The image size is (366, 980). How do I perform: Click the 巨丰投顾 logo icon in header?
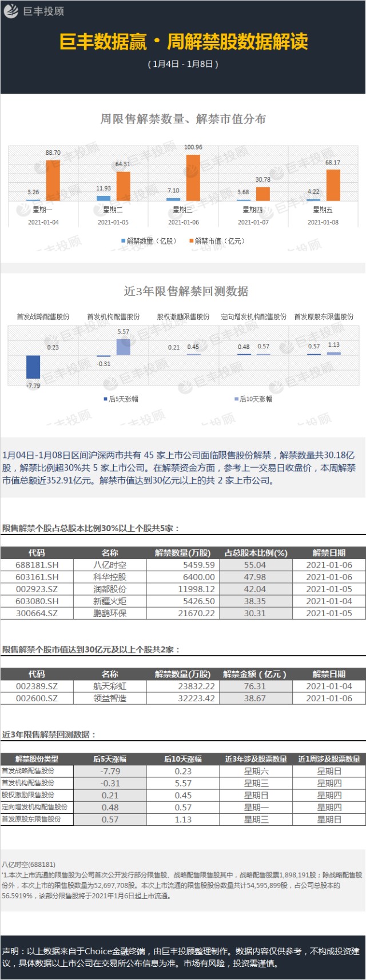pyautogui.click(x=11, y=11)
